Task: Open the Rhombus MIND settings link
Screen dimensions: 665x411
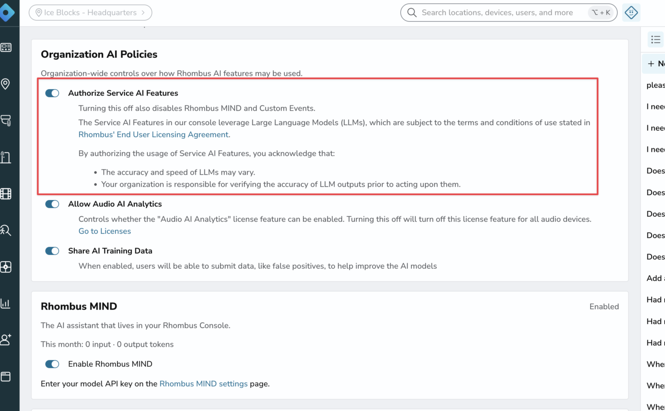Action: (x=203, y=383)
